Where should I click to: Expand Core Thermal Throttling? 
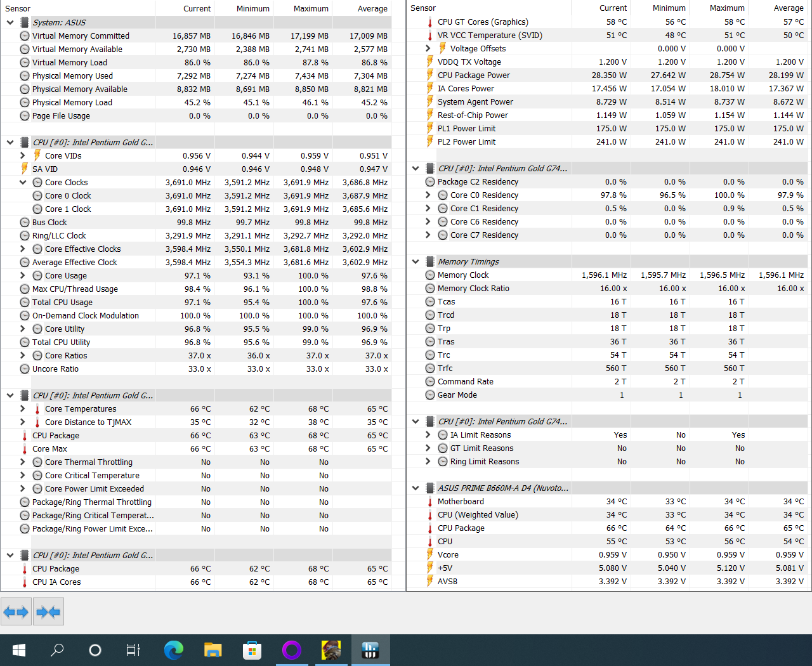tap(23, 462)
